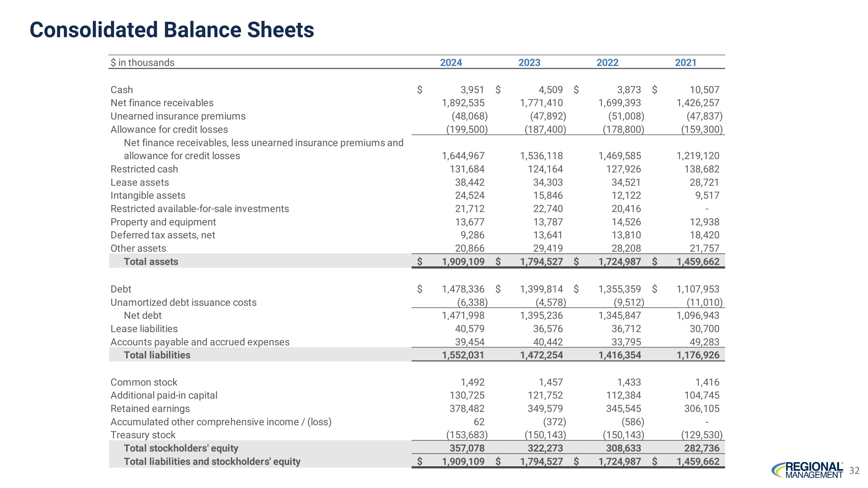
Task: Click the '$ in thousands' label
Action: click(x=143, y=63)
